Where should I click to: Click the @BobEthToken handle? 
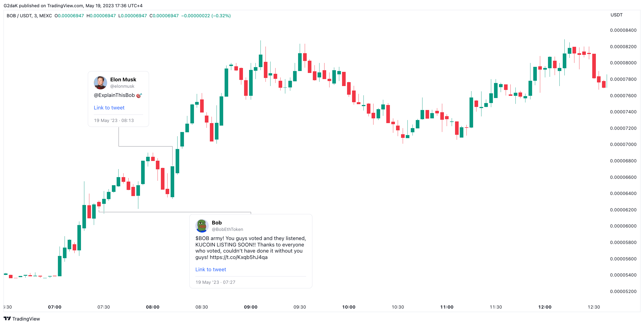pos(227,229)
